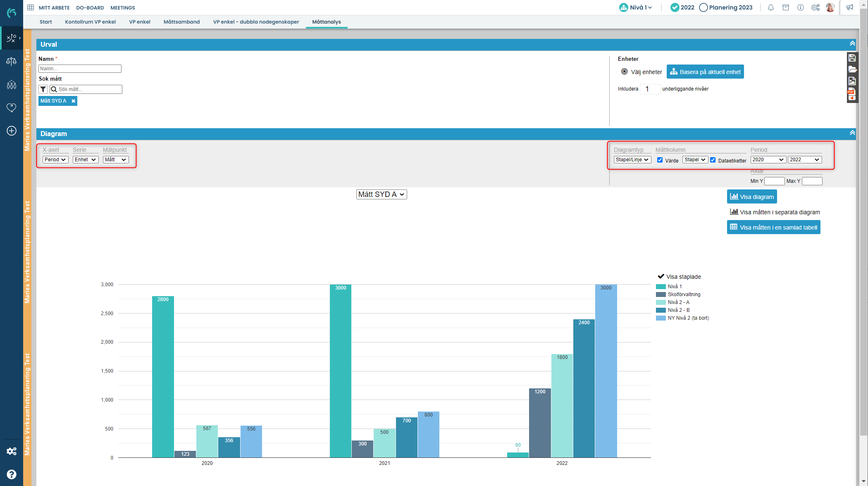Open a saved analysis folder icon
The height and width of the screenshot is (486, 868).
(x=852, y=69)
